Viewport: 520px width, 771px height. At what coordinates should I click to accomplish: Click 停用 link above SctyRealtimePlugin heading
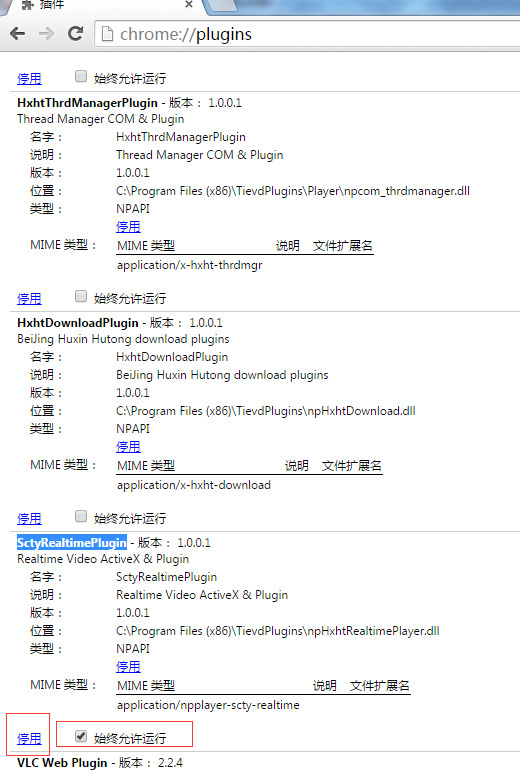pos(29,518)
